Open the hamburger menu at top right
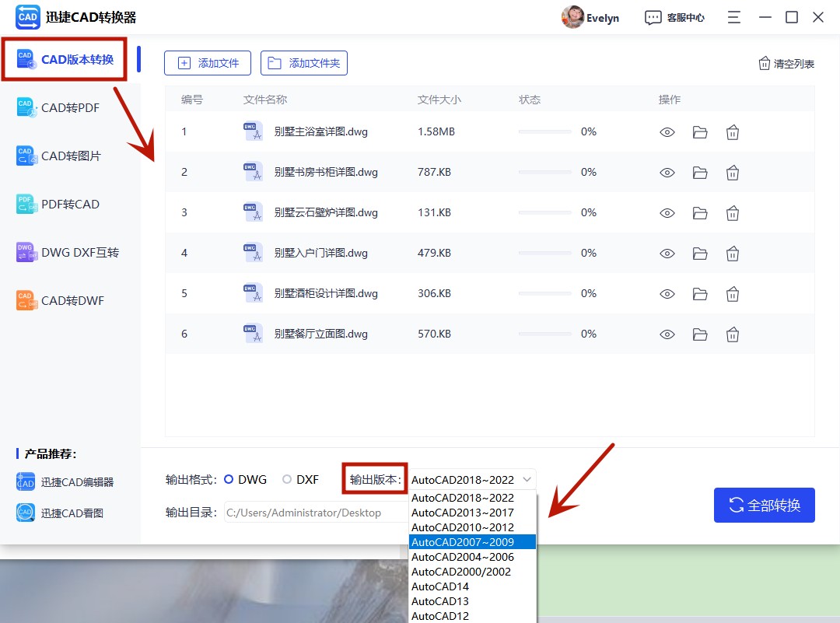The width and height of the screenshot is (840, 623). pos(733,17)
